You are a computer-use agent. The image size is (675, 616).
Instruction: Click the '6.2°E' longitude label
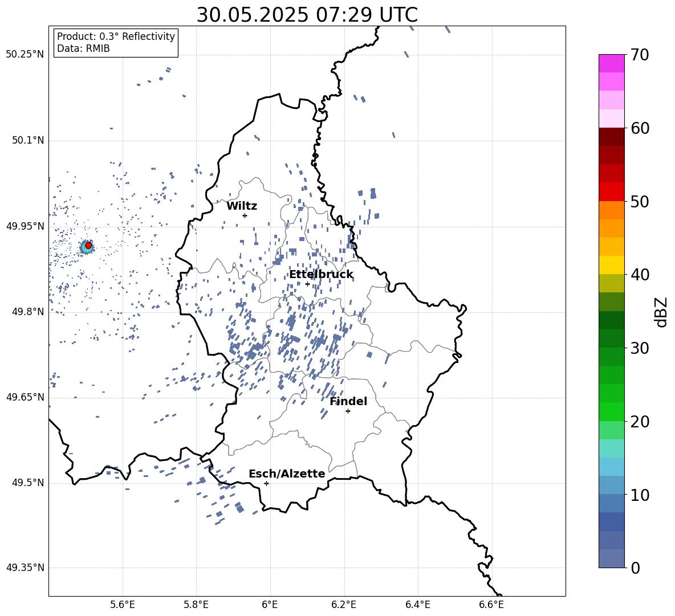point(344,605)
